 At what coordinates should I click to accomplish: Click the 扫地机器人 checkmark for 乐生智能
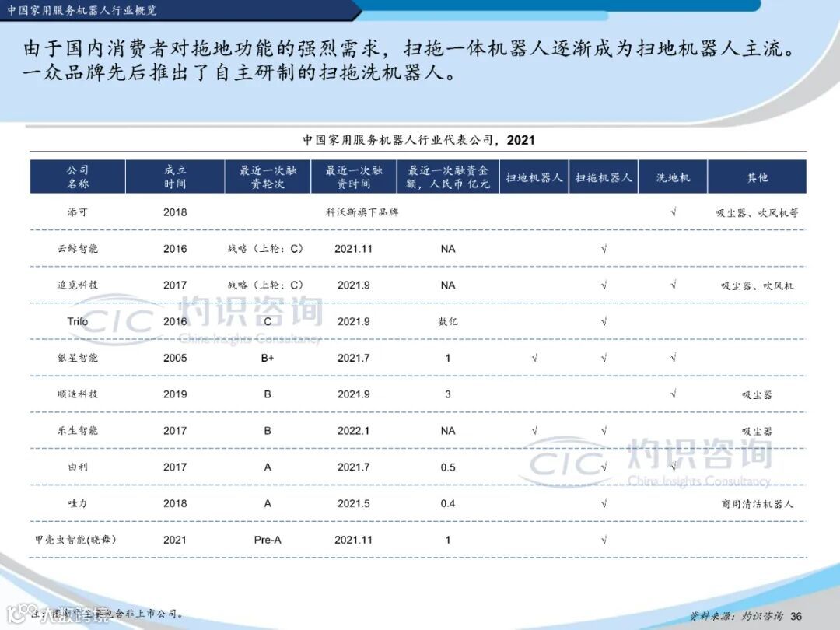point(534,431)
